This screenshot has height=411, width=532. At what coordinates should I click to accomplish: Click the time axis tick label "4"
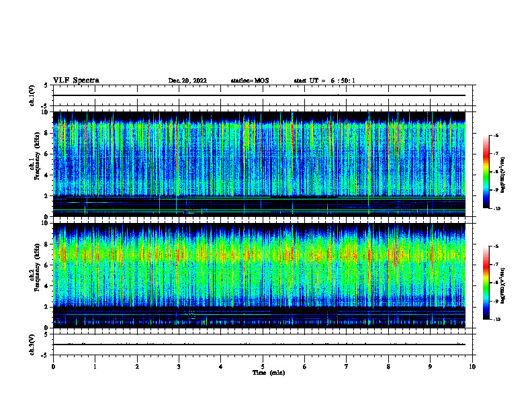[221, 367]
